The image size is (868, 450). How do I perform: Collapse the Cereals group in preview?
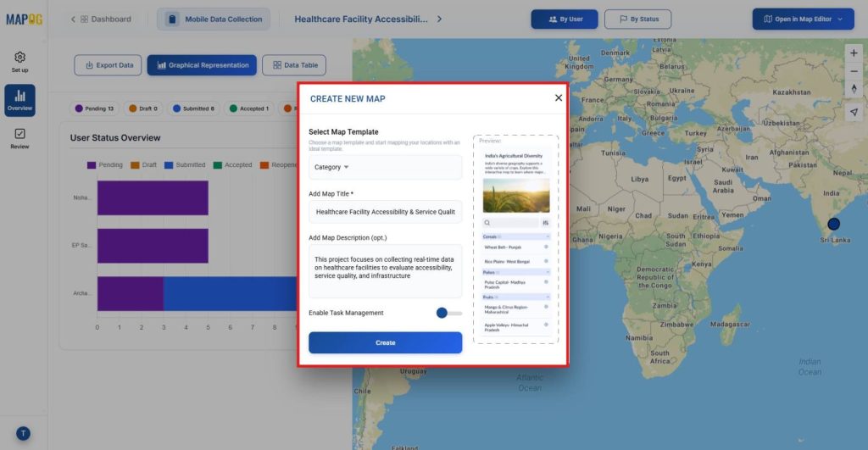click(548, 237)
